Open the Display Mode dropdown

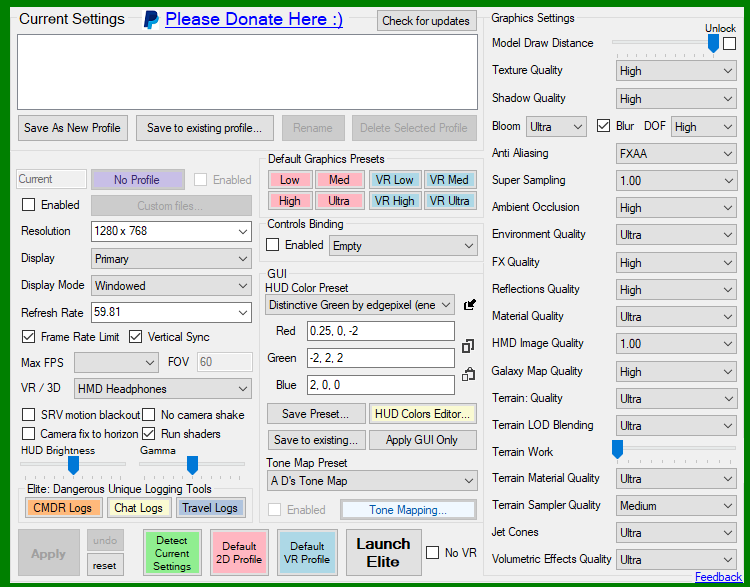coord(171,286)
